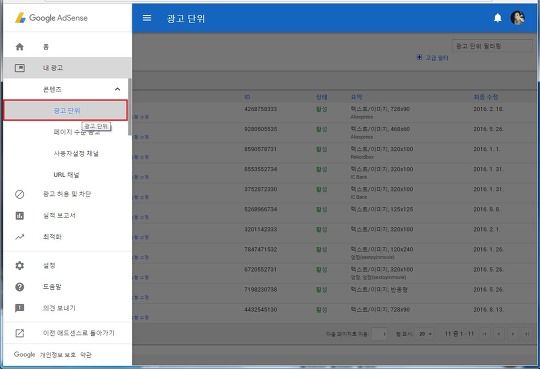
Task: Go to first page pagination button
Action: (485, 334)
